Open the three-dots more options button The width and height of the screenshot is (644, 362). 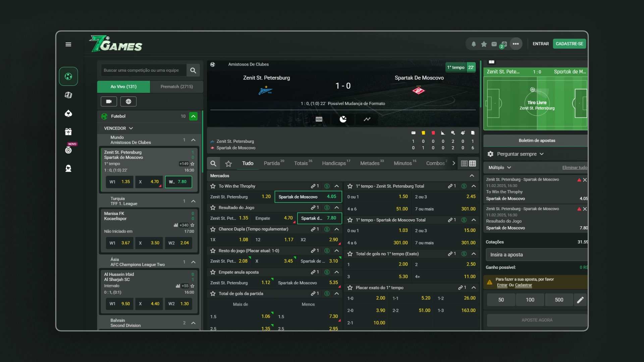(516, 44)
